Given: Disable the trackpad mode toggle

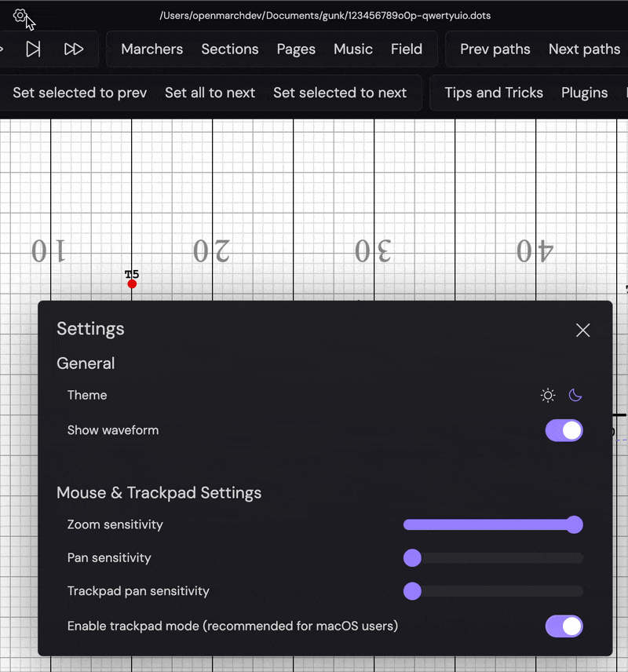Looking at the screenshot, I should pyautogui.click(x=564, y=626).
